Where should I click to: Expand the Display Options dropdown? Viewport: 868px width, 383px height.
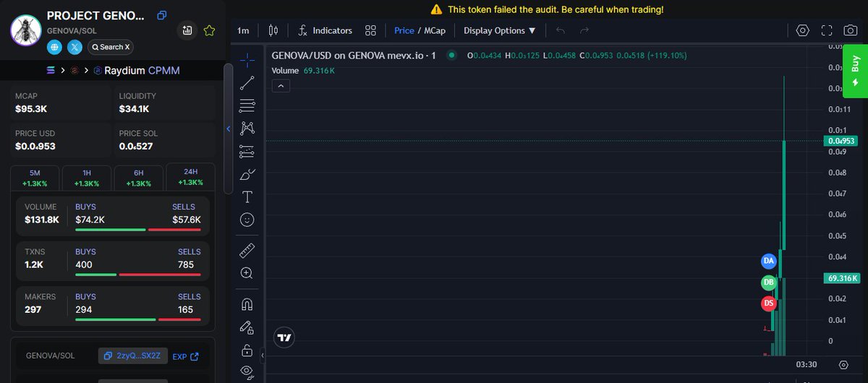500,30
